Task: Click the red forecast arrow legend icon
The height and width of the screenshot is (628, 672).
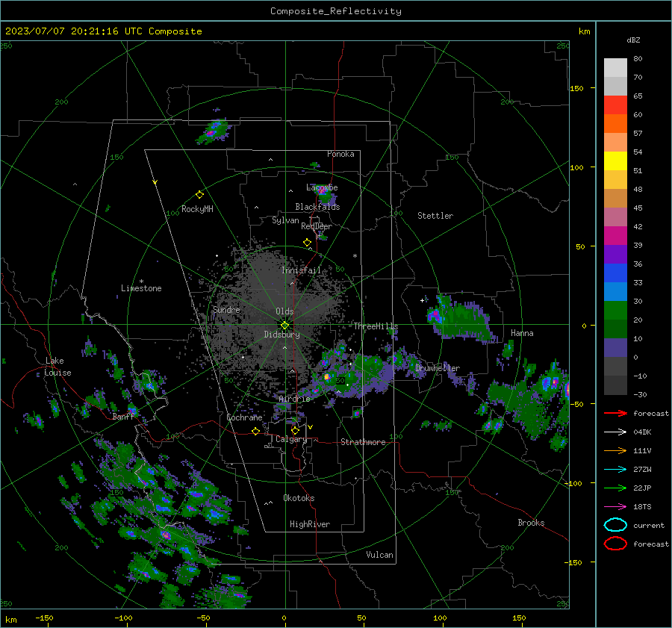Action: tap(615, 413)
